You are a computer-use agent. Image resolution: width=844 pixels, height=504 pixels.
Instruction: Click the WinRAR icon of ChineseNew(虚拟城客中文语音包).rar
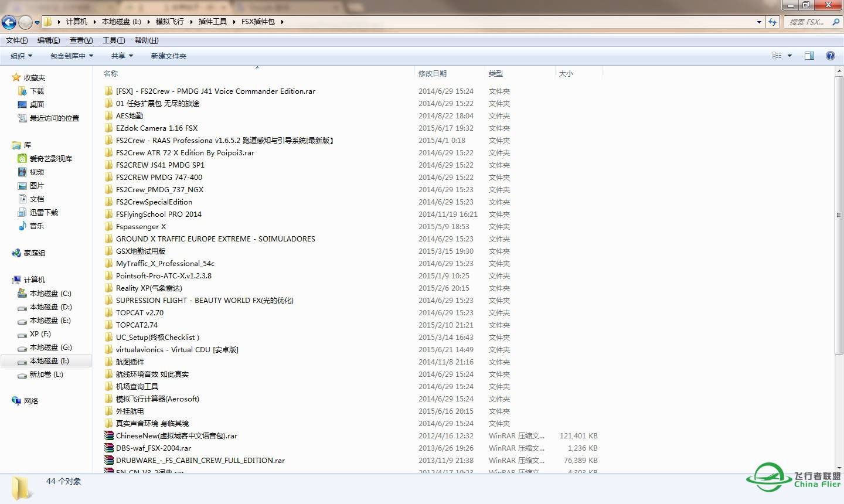pyautogui.click(x=108, y=435)
